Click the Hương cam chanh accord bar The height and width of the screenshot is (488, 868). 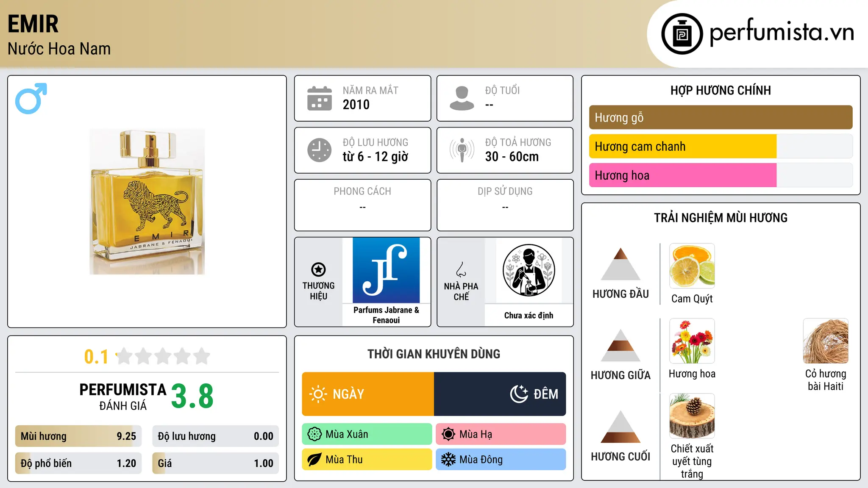pyautogui.click(x=721, y=147)
